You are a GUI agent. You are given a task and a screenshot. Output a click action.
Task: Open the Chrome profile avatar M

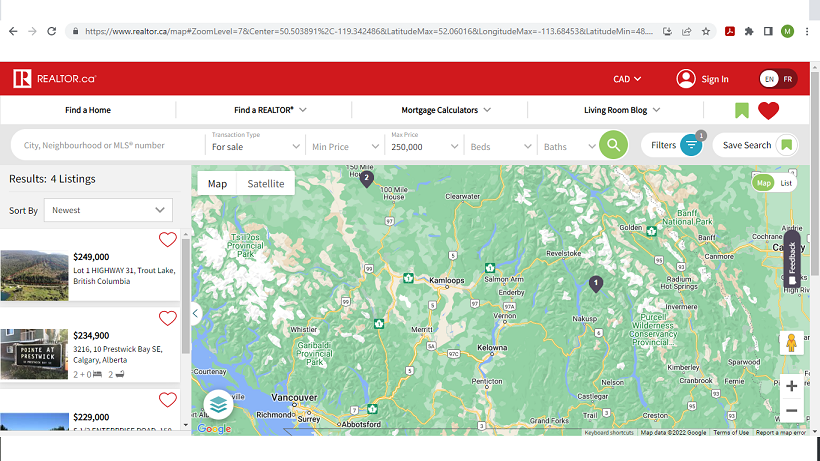click(787, 31)
